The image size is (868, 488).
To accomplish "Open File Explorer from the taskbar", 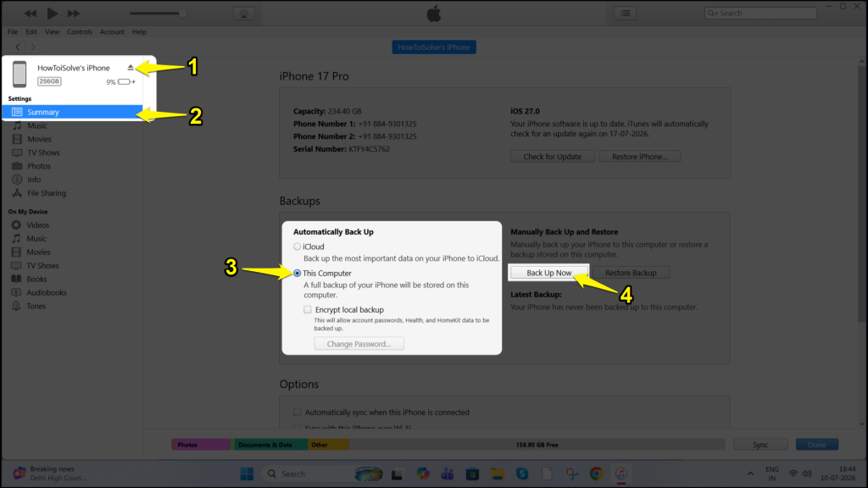I will coord(497,474).
